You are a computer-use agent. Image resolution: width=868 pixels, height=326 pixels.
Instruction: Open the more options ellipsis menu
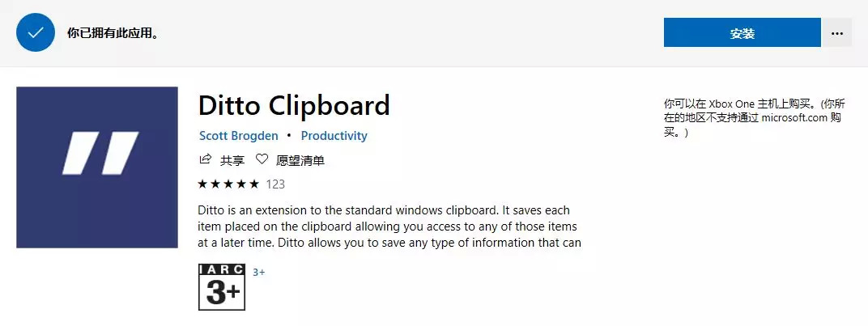(837, 33)
